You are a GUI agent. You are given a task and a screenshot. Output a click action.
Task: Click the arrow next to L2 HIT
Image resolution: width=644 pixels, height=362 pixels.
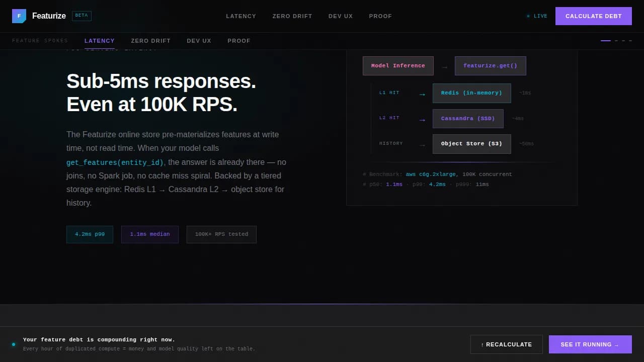click(x=422, y=120)
